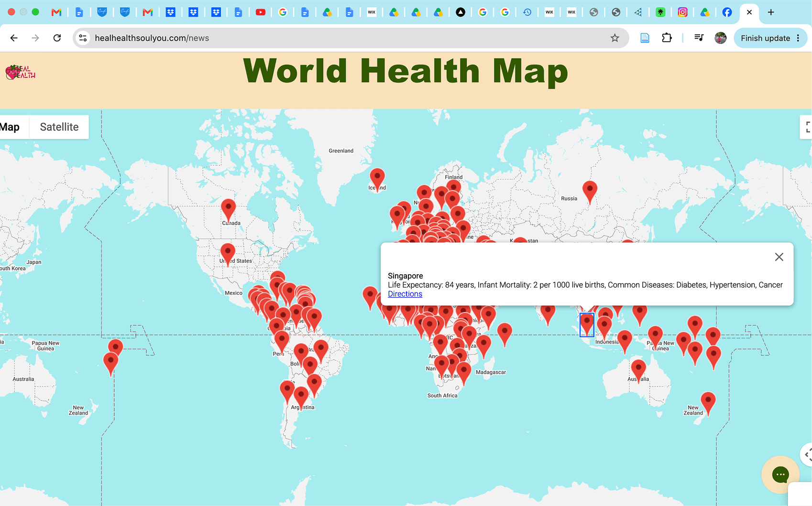812x506 pixels.
Task: Click the map pin on United States
Action: [x=228, y=255]
